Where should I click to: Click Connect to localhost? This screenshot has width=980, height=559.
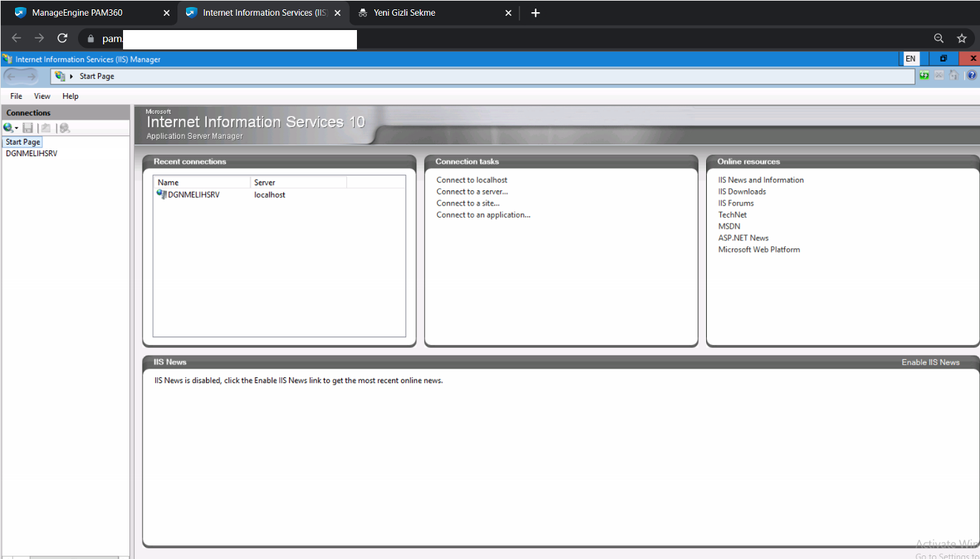click(472, 180)
